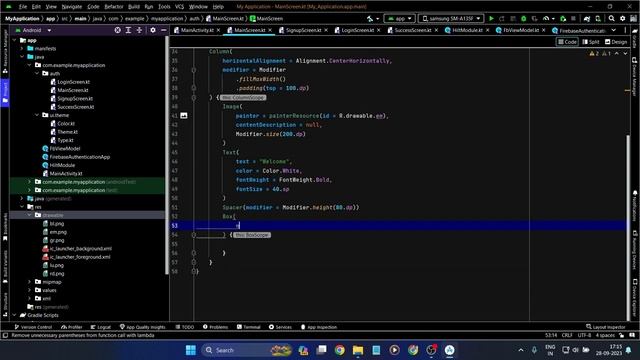The width and height of the screenshot is (640, 360).
Task: Click the green Debug app bug icon
Action: pos(524,18)
